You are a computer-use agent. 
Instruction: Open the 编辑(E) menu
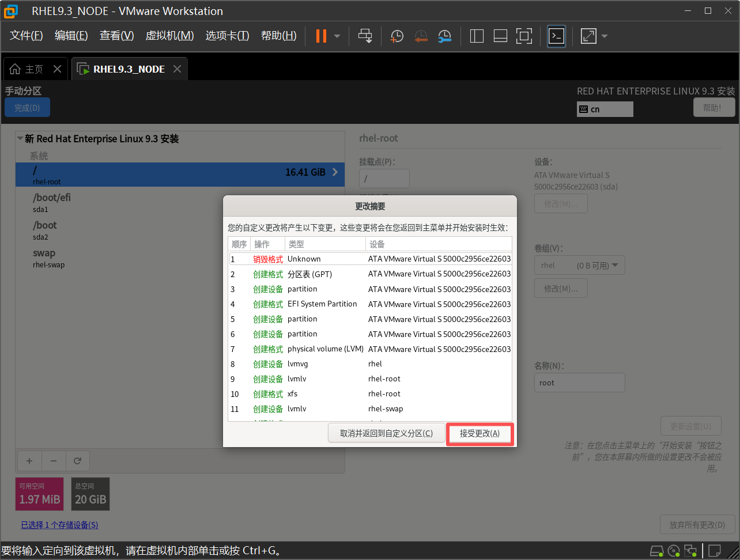71,36
